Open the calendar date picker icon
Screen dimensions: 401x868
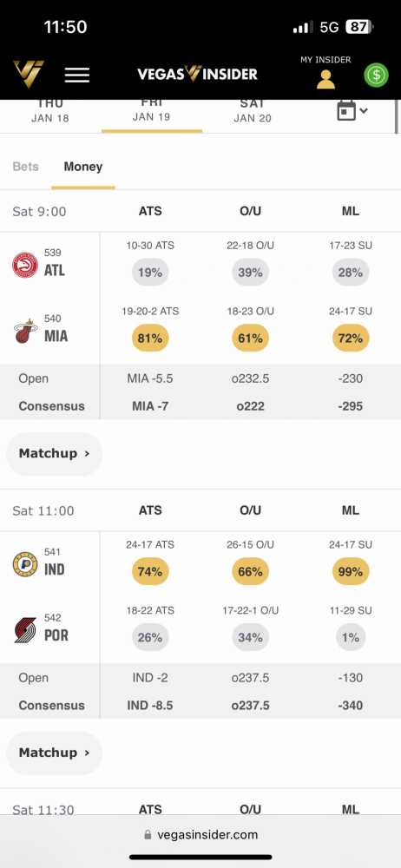point(346,111)
